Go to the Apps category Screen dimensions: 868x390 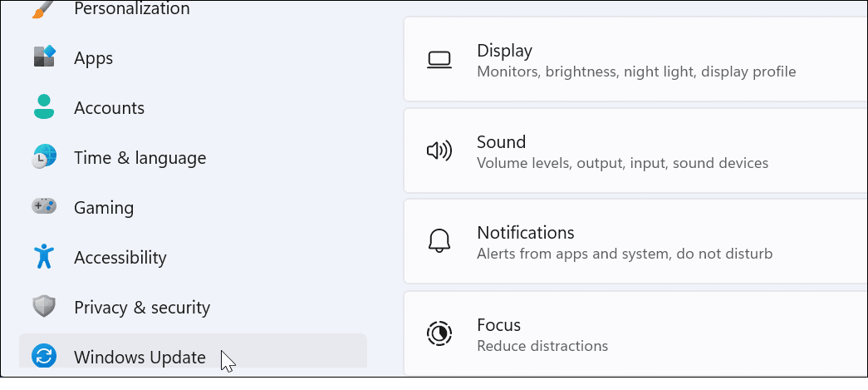pos(93,58)
